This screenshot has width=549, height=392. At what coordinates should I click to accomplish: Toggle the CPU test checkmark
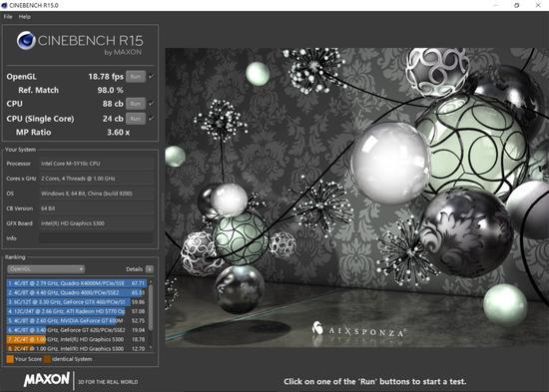tap(151, 104)
